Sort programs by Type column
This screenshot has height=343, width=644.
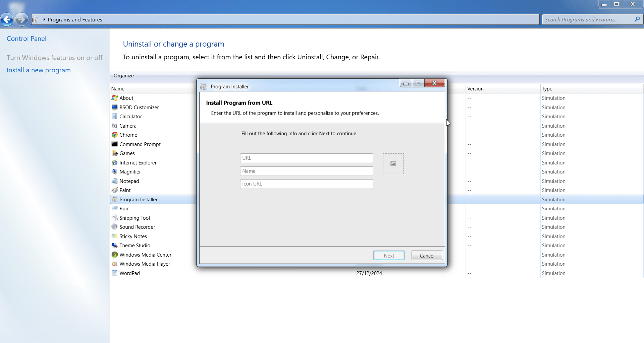tap(547, 89)
